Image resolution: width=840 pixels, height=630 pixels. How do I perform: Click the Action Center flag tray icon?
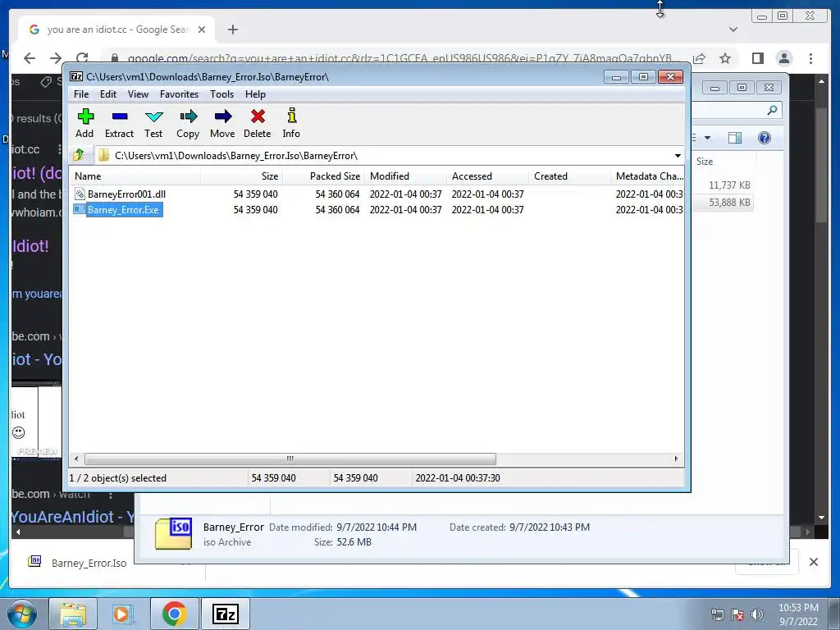click(x=737, y=614)
